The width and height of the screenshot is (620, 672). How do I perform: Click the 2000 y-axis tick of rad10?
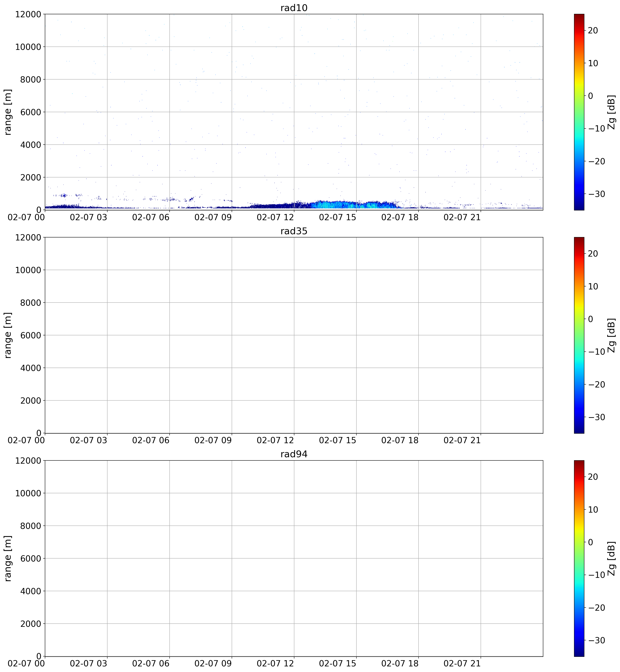click(x=31, y=177)
